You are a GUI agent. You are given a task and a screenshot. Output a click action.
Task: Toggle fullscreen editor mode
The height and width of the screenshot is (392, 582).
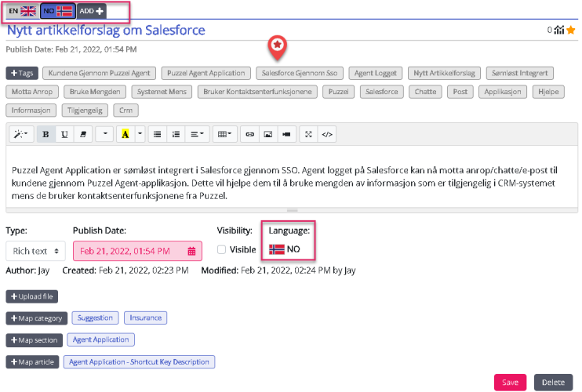pyautogui.click(x=308, y=134)
